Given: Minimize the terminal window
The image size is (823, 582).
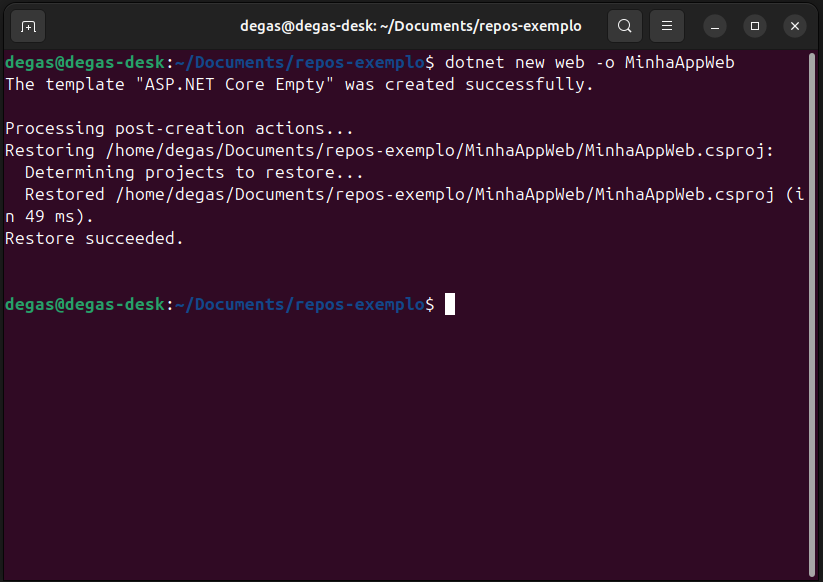Looking at the screenshot, I should [715, 26].
